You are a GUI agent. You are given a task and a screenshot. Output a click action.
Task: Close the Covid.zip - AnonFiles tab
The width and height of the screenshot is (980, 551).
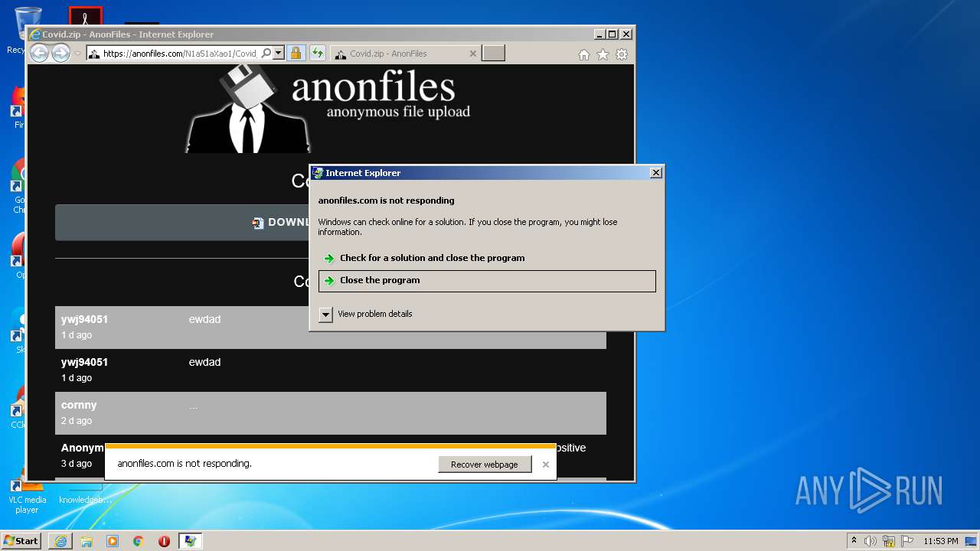[x=472, y=54]
